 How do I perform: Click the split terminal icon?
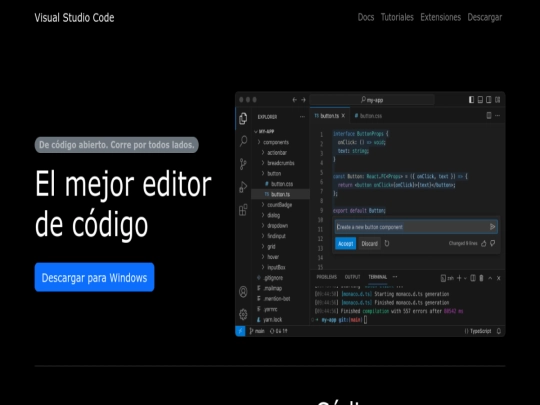coord(473,278)
